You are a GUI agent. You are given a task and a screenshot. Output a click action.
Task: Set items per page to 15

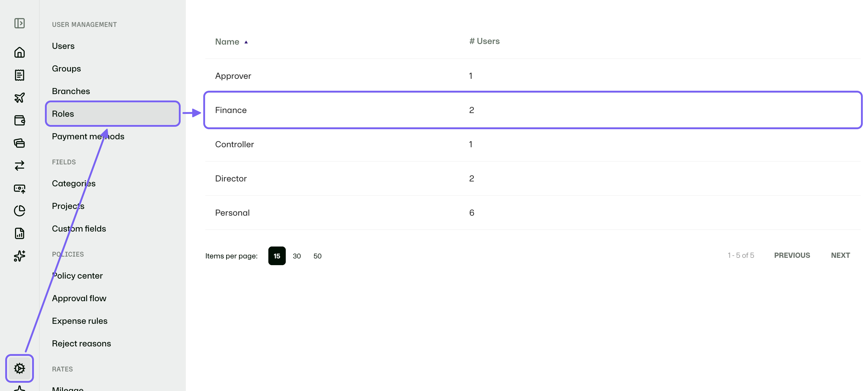277,256
